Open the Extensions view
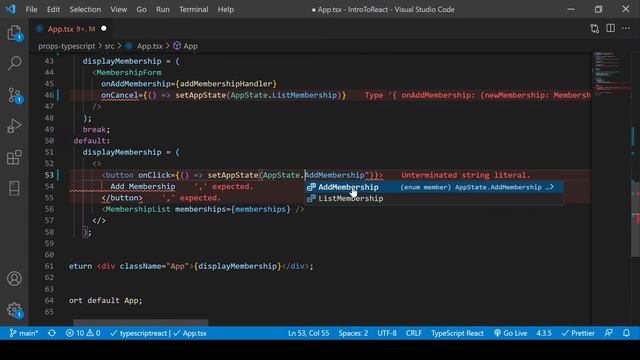The image size is (640, 360). coord(14,157)
